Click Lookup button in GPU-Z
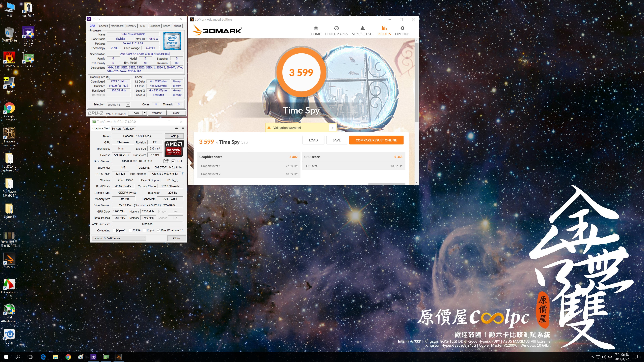Screen dimensions: 644x362 coord(174,136)
